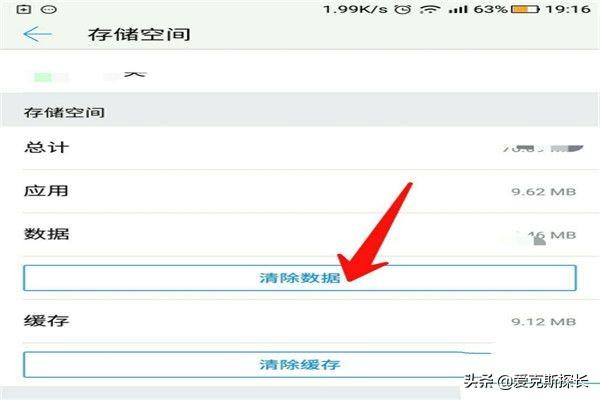Image resolution: width=600 pixels, height=400 pixels.
Task: Tap the cellular signal bars icon
Action: coord(458,9)
